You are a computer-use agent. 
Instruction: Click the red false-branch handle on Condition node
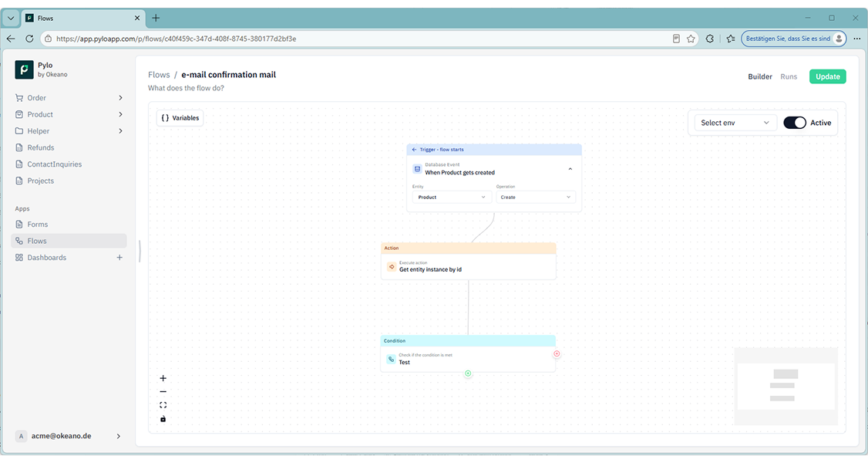(557, 353)
